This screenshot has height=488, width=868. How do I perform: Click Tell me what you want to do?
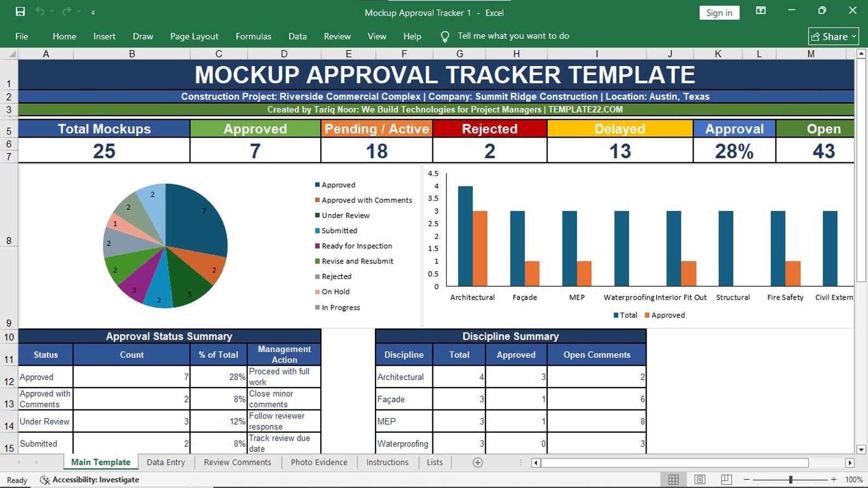513,36
